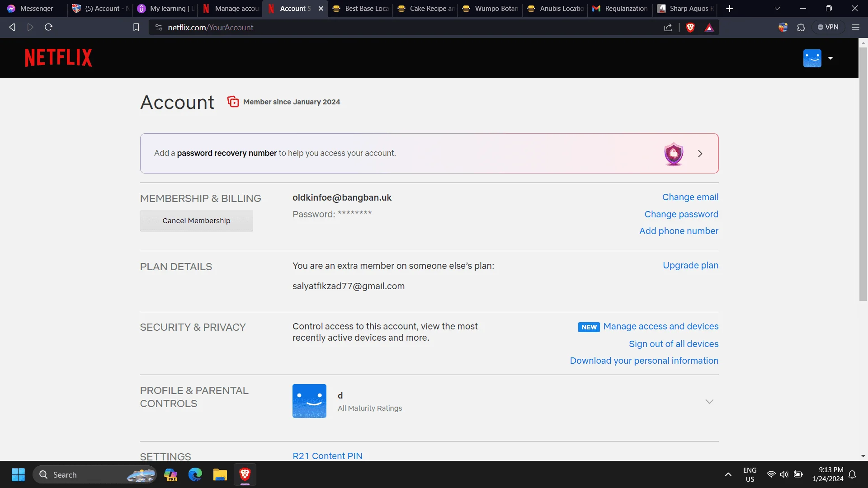
Task: Click the taskbar Search box
Action: 95,475
